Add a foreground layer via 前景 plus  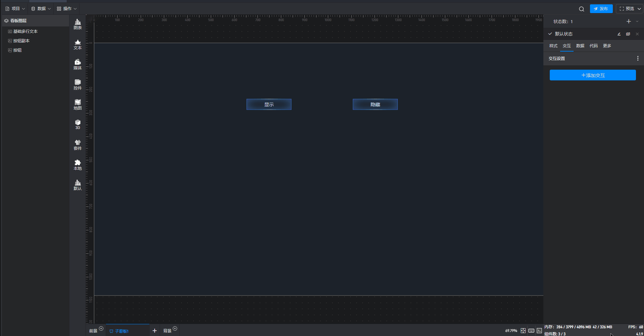(x=101, y=329)
